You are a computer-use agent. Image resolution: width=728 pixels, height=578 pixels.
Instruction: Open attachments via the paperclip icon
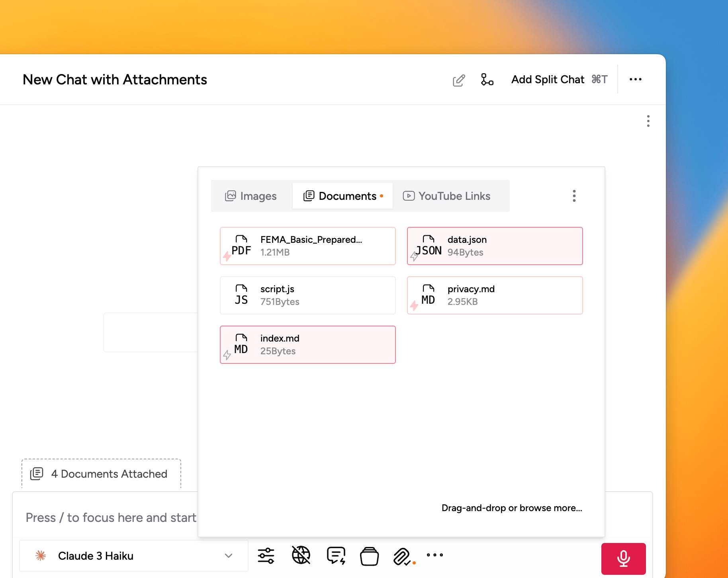point(402,555)
